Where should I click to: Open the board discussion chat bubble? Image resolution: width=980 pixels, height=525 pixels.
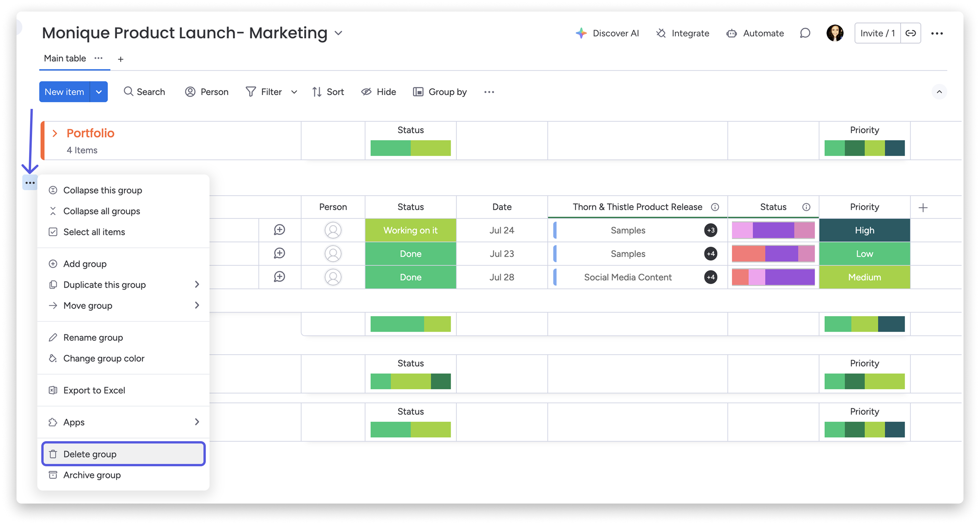(805, 33)
